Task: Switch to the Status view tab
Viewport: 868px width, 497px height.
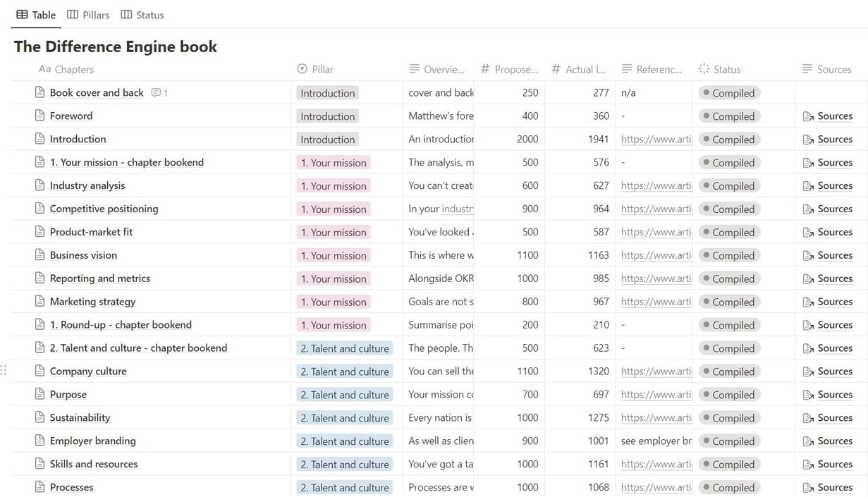Action: coord(142,15)
